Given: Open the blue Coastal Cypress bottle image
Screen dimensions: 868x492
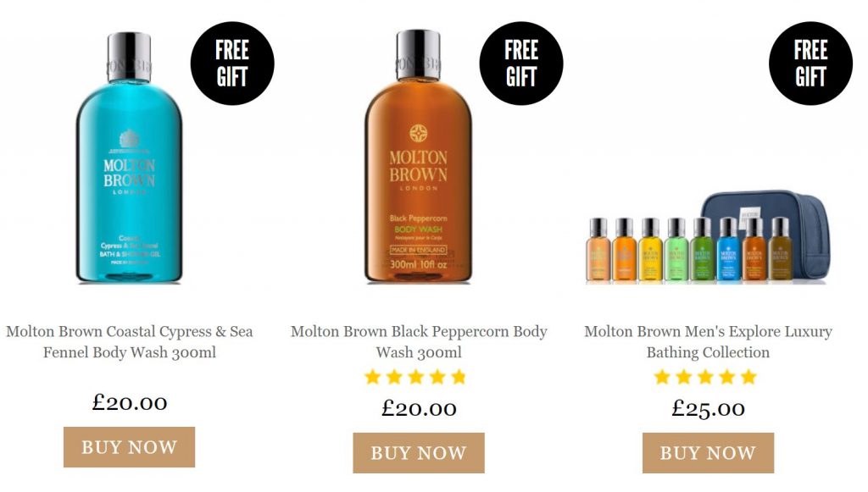Looking at the screenshot, I should [x=129, y=158].
